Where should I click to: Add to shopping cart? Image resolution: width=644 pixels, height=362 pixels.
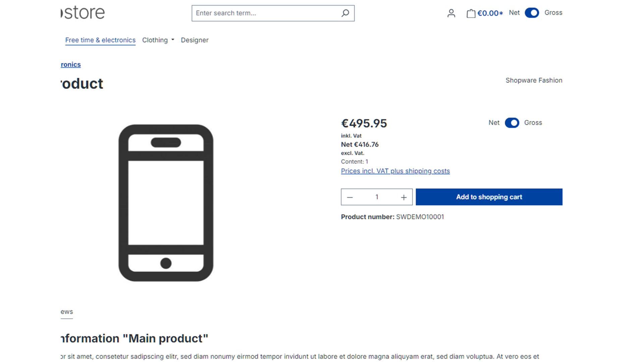[x=489, y=197]
